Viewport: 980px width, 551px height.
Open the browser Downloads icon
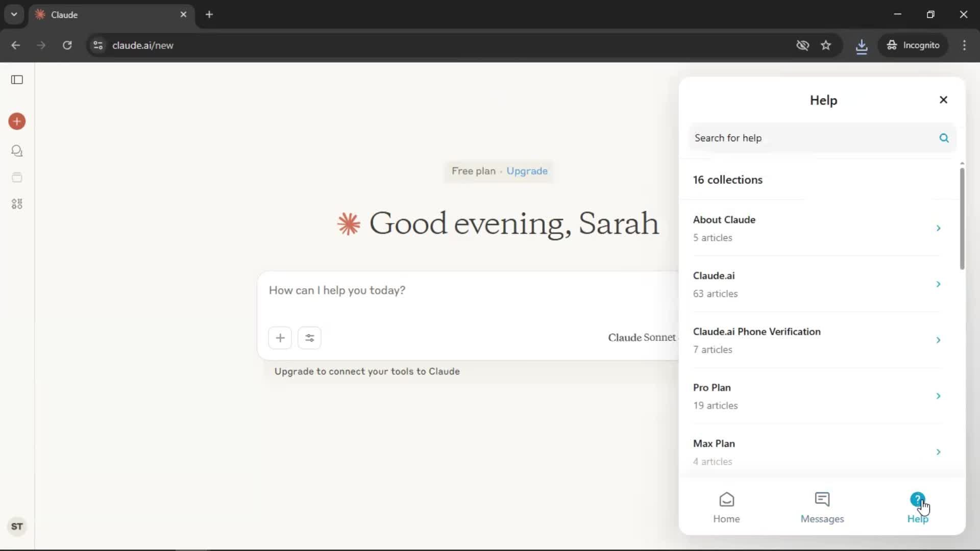[862, 46]
